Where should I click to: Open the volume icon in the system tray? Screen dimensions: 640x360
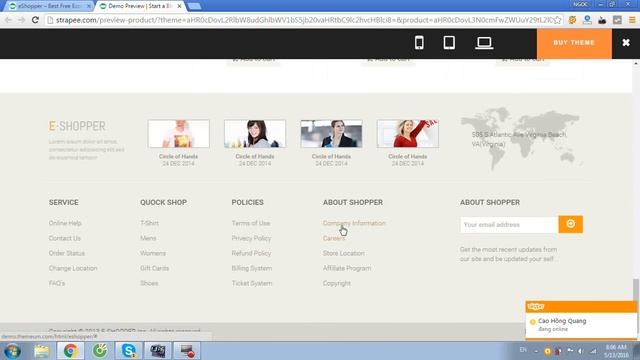581,351
